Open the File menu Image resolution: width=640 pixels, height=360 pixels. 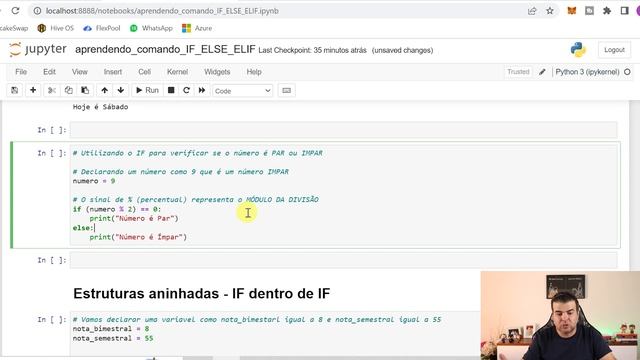coord(21,72)
